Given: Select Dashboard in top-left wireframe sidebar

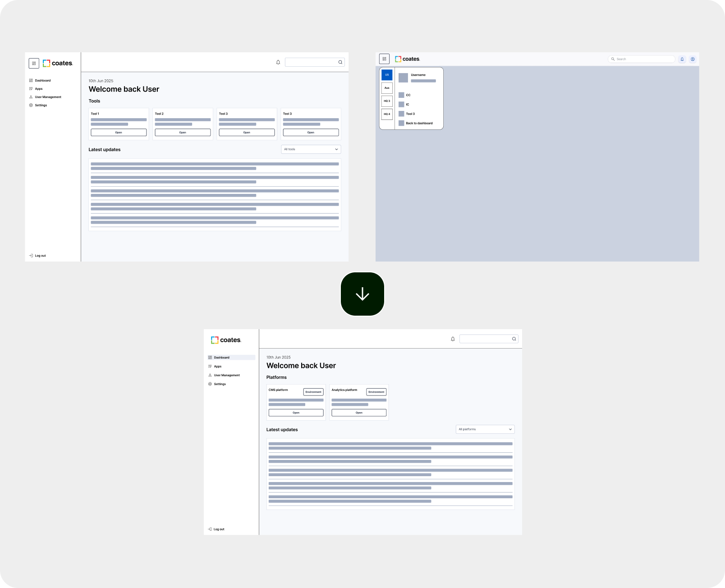Looking at the screenshot, I should click(x=40, y=80).
